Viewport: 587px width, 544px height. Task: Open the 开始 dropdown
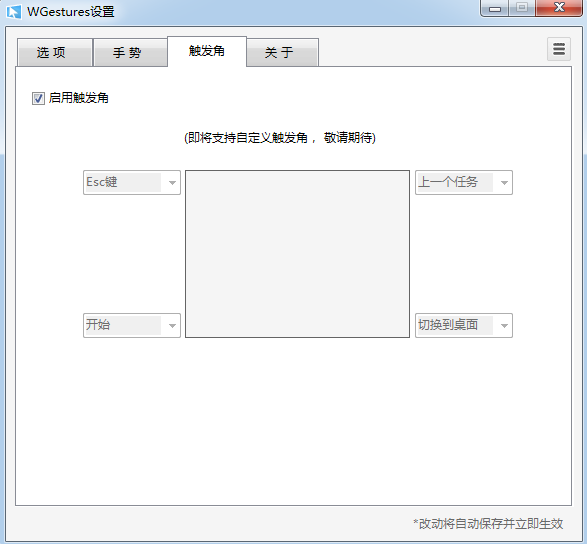click(132, 325)
